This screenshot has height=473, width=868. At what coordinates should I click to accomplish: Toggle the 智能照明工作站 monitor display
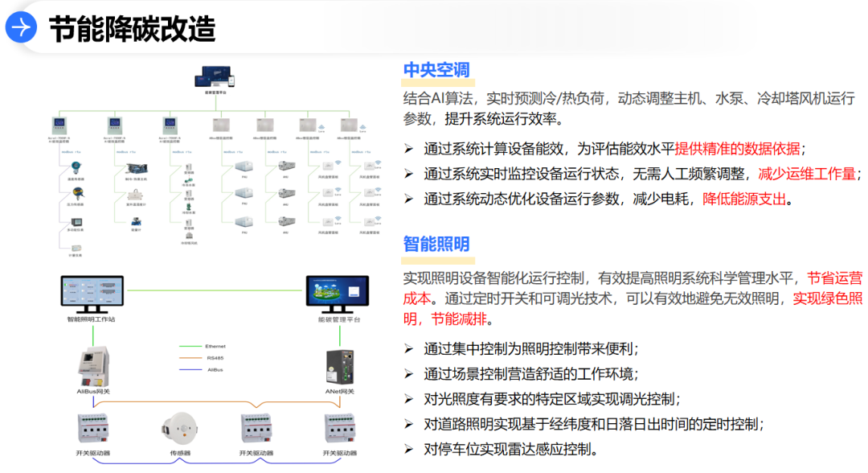92,290
